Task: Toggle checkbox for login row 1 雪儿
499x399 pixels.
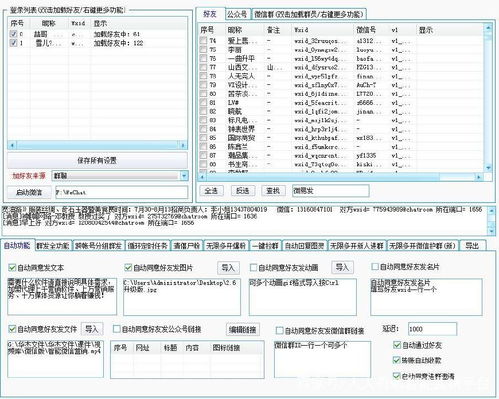Action: 13,43
